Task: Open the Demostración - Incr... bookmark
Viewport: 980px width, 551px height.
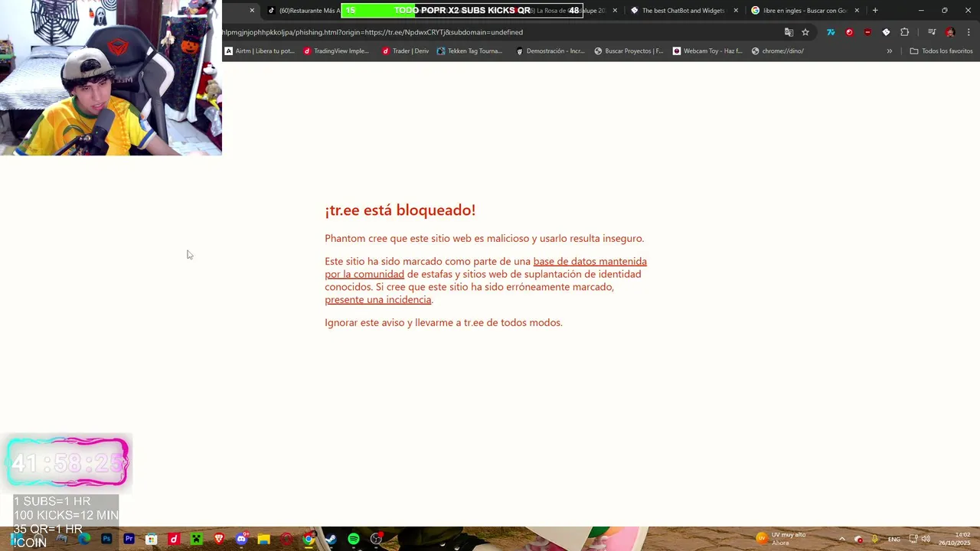Action: (550, 51)
